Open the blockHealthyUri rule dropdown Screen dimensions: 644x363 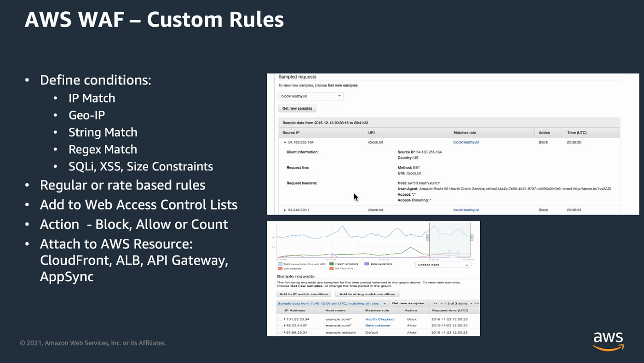pyautogui.click(x=311, y=96)
